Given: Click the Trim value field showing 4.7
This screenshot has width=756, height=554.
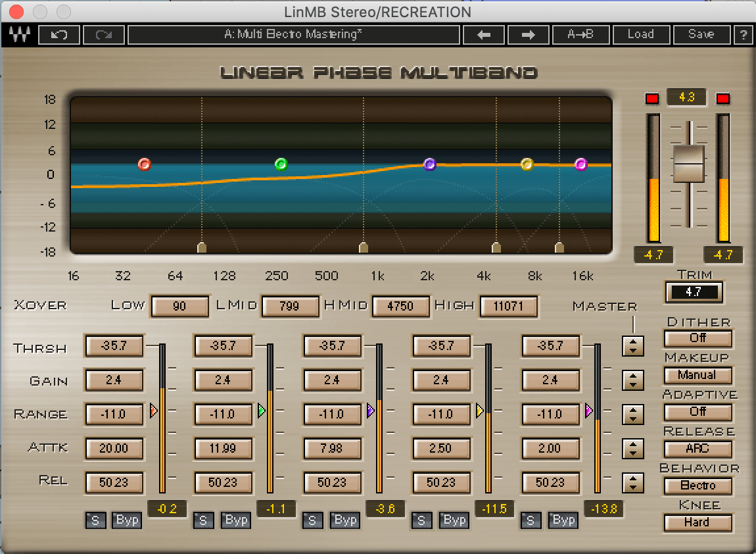Looking at the screenshot, I should coord(694,292).
